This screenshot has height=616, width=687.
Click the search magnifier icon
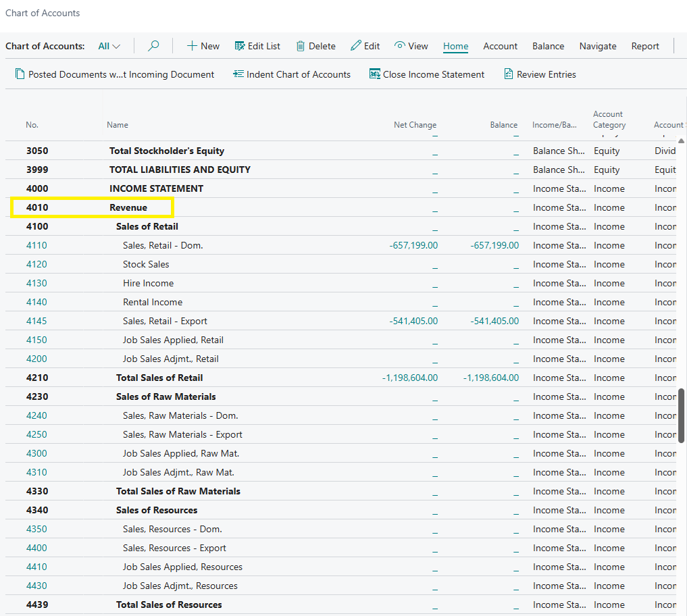click(153, 46)
